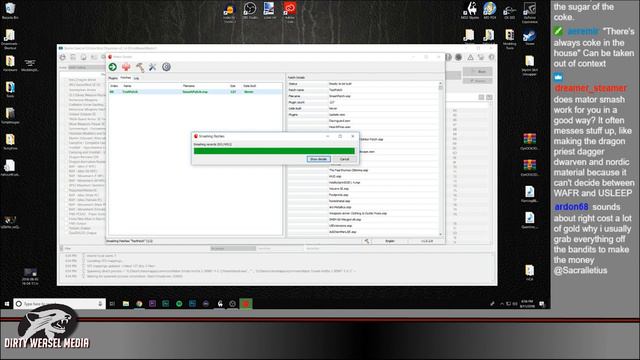The width and height of the screenshot is (640, 360).
Task: Click the round gear icon in Mator Smash toolbar
Action: (x=166, y=67)
